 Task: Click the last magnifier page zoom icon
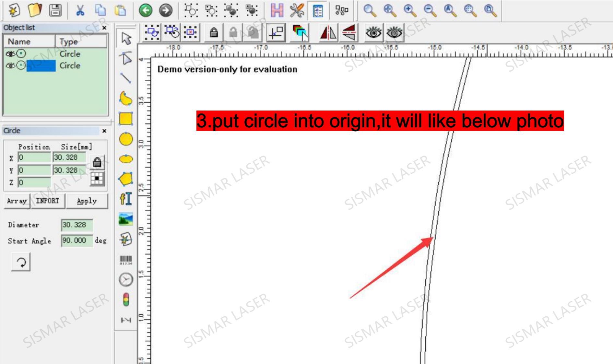click(490, 10)
